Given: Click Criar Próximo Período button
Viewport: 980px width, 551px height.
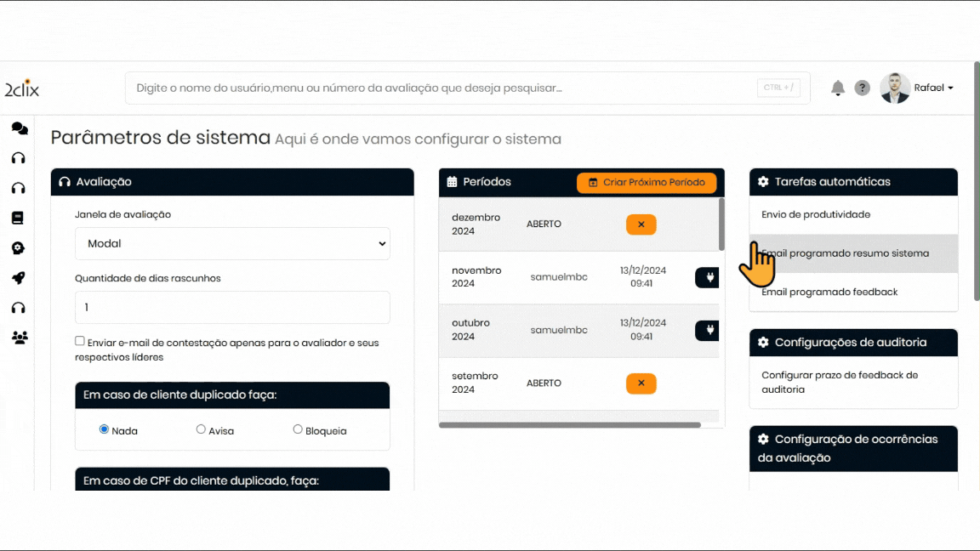Looking at the screenshot, I should pyautogui.click(x=647, y=182).
